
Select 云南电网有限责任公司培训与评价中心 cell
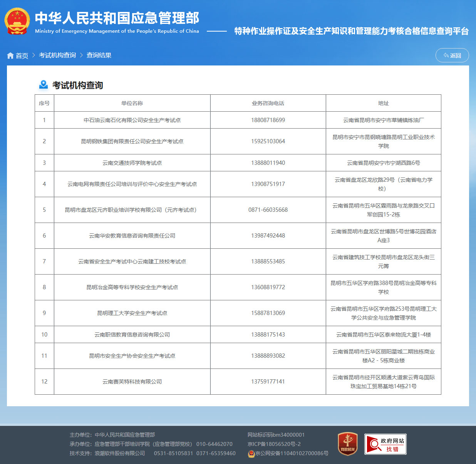coord(132,184)
